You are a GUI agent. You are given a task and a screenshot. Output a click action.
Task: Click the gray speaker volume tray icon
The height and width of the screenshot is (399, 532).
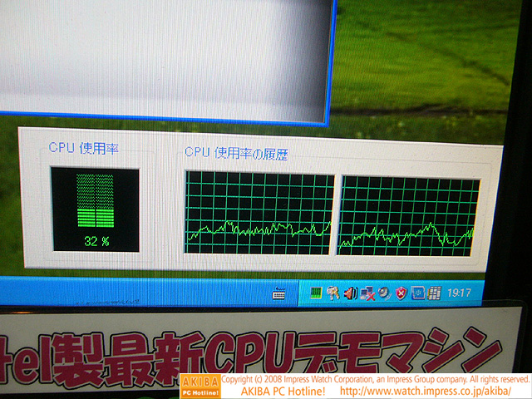coord(383,292)
